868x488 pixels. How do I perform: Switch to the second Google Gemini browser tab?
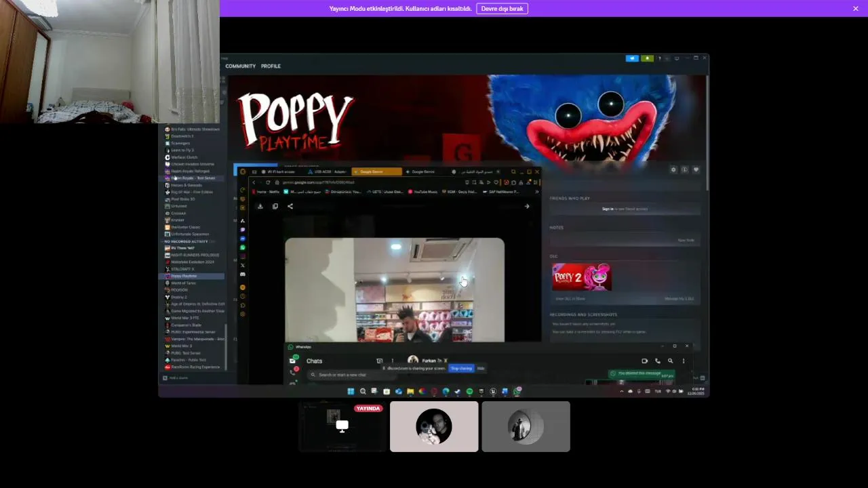click(x=423, y=172)
